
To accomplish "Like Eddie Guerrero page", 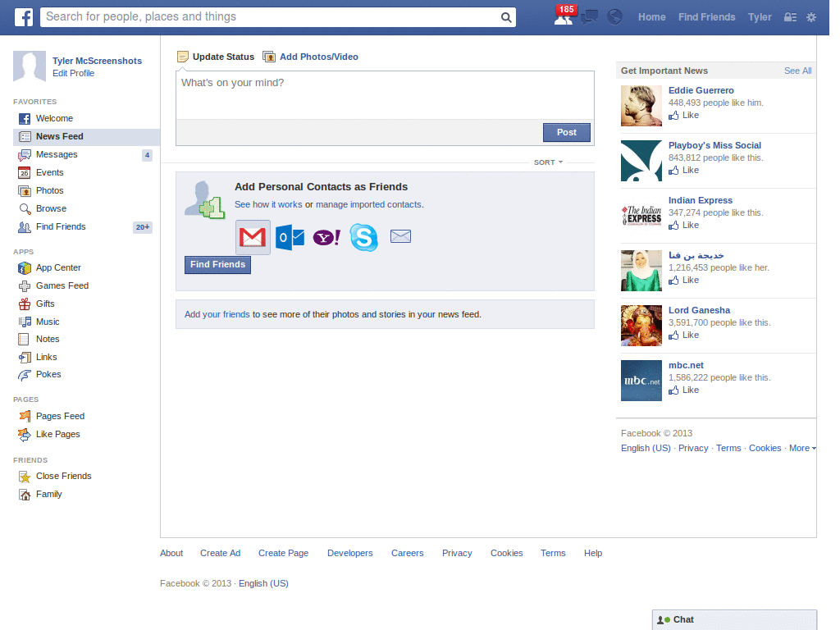I will [683, 115].
